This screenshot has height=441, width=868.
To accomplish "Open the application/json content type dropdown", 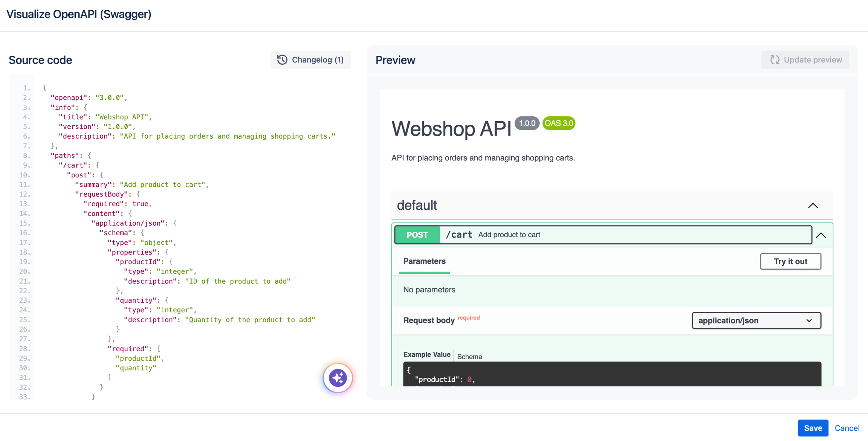I will coord(756,320).
